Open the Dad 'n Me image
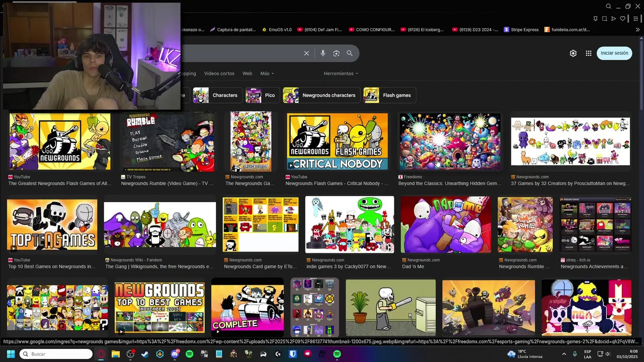 pos(446,224)
